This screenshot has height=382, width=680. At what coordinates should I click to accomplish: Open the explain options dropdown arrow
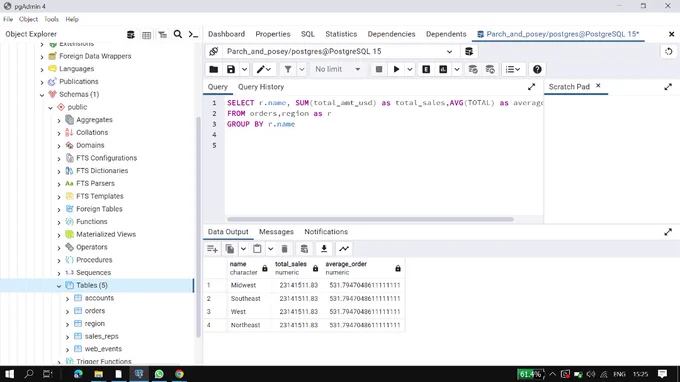pos(456,69)
